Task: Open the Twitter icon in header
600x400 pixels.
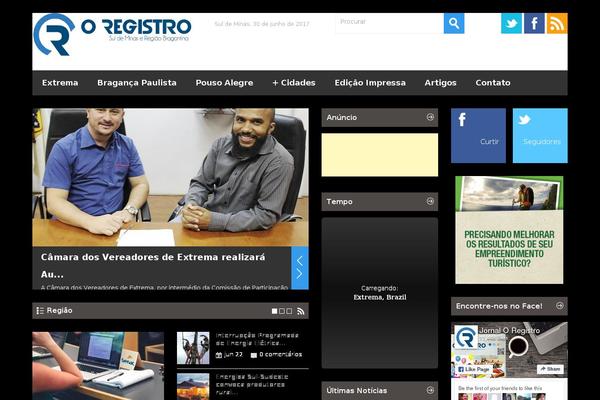Action: point(511,23)
